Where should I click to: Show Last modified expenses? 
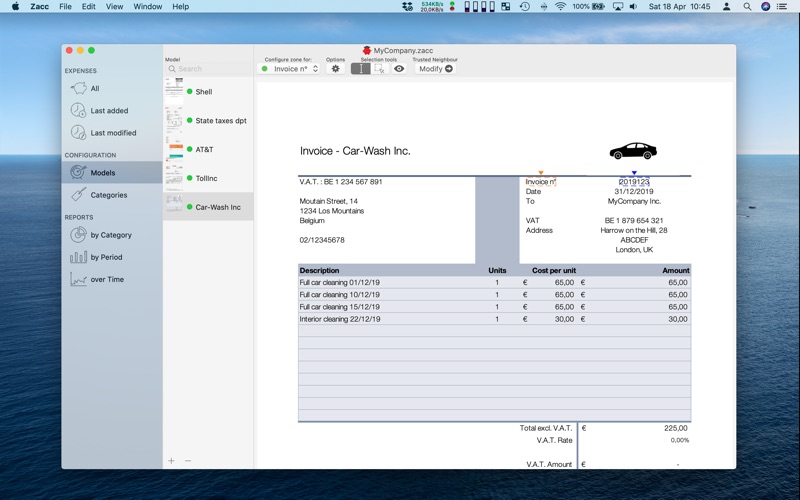click(113, 133)
